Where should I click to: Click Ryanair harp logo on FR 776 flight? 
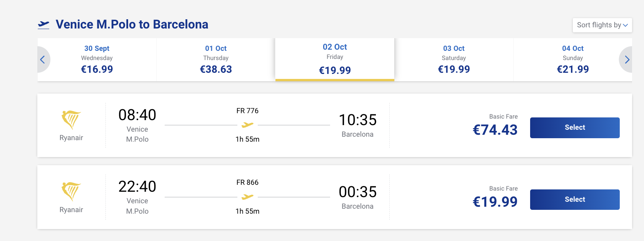[x=71, y=120]
